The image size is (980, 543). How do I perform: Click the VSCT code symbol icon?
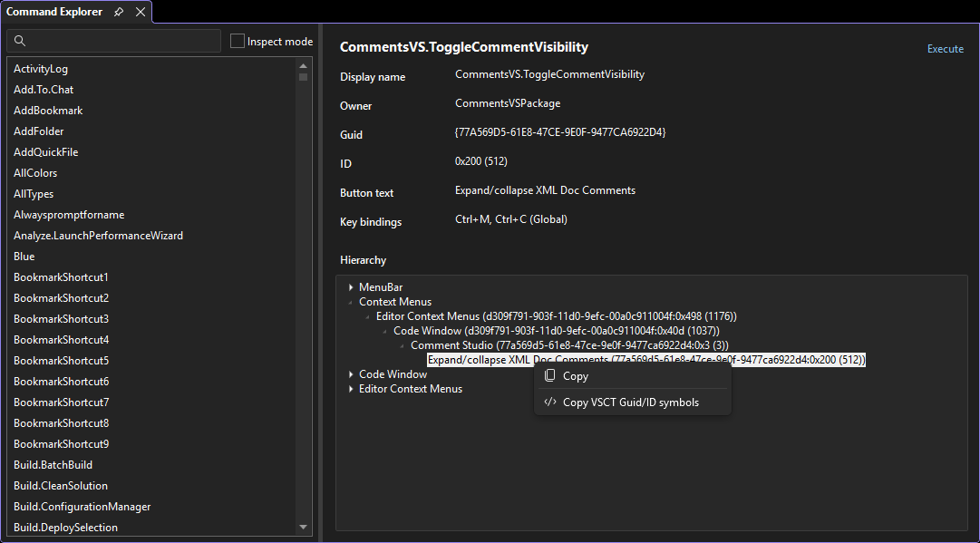[x=549, y=402]
